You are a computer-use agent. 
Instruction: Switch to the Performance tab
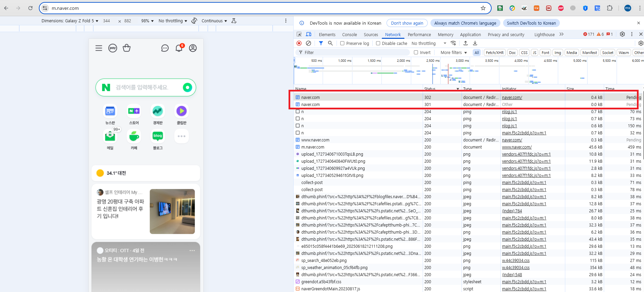pos(419,34)
